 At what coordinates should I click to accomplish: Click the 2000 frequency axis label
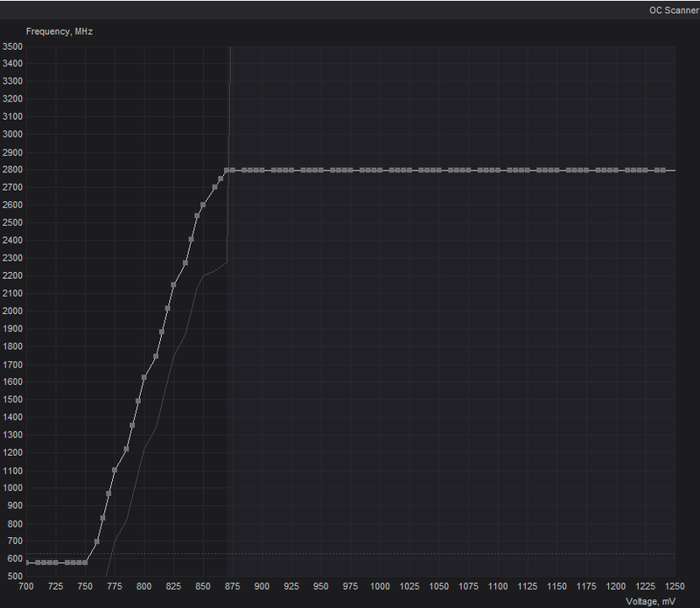point(12,311)
